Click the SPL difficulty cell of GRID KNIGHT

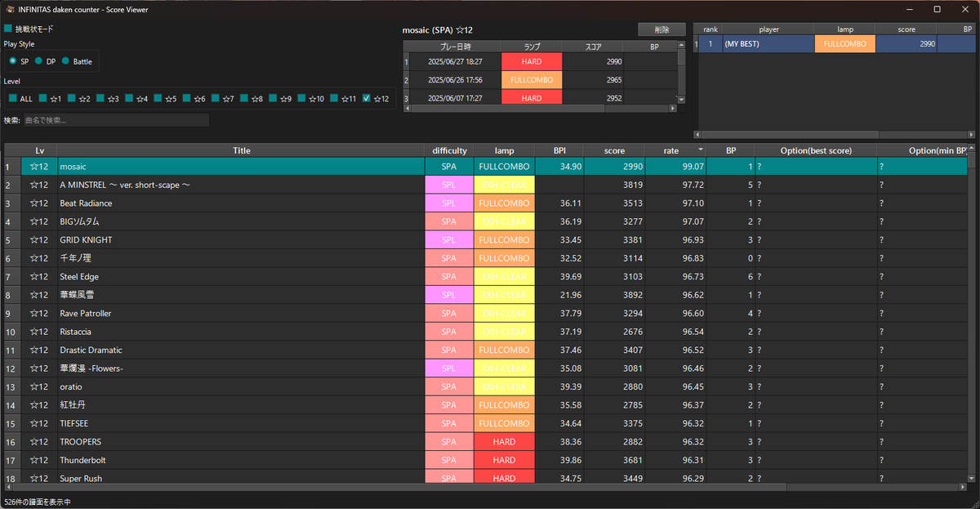pos(449,239)
